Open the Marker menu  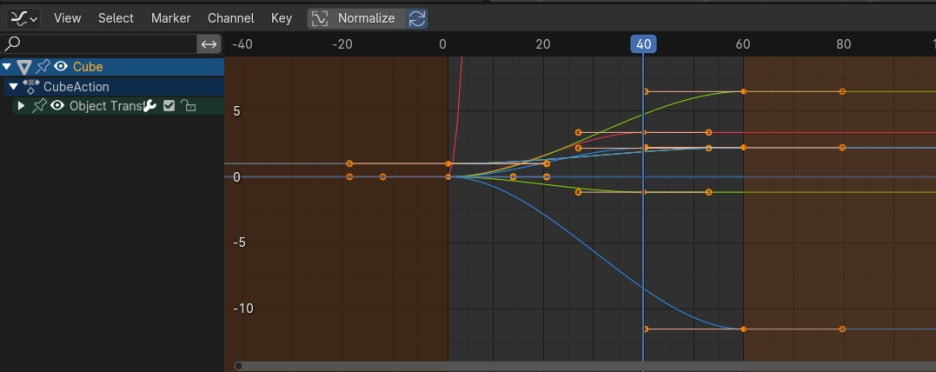pos(171,19)
